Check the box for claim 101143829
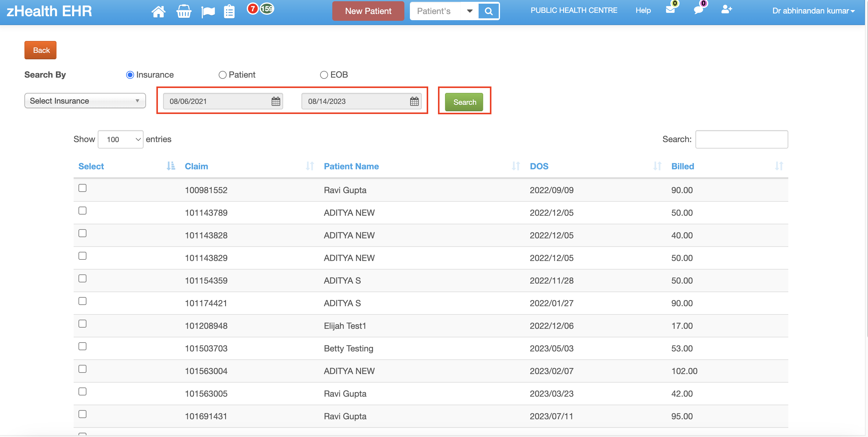The height and width of the screenshot is (437, 868). click(82, 255)
